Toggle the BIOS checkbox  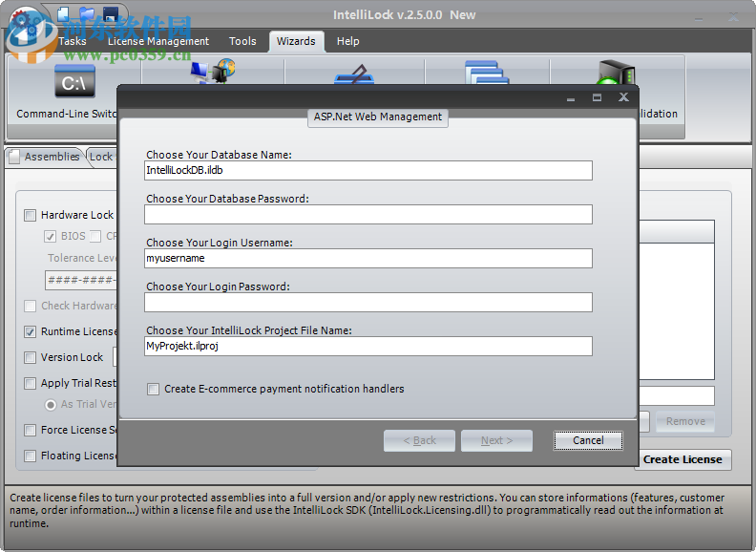(x=50, y=237)
